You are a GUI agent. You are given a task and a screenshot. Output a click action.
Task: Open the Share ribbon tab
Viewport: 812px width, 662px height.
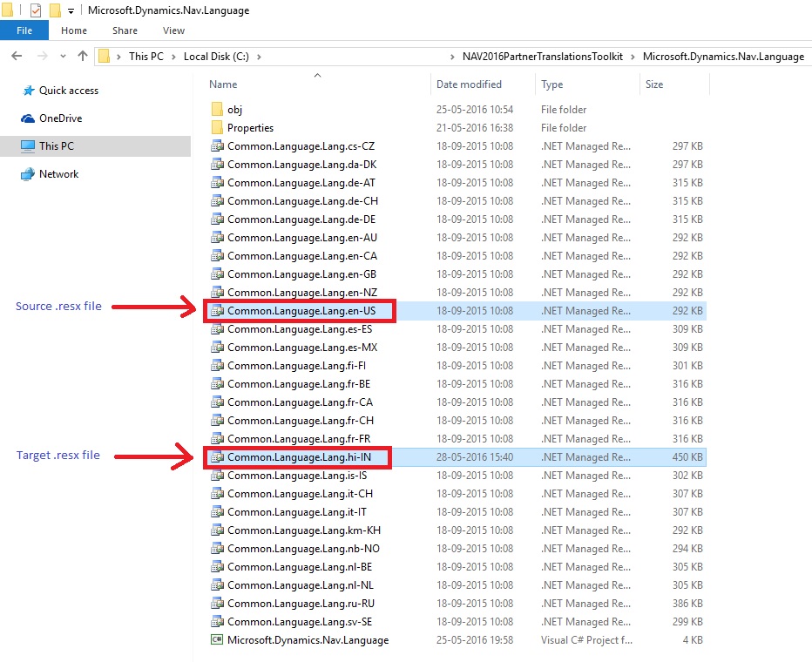click(x=125, y=30)
